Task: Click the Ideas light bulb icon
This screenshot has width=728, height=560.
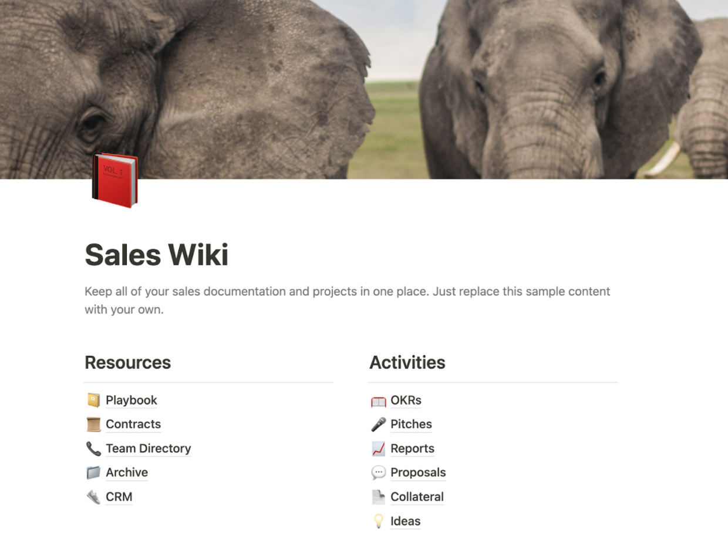Action: (379, 521)
